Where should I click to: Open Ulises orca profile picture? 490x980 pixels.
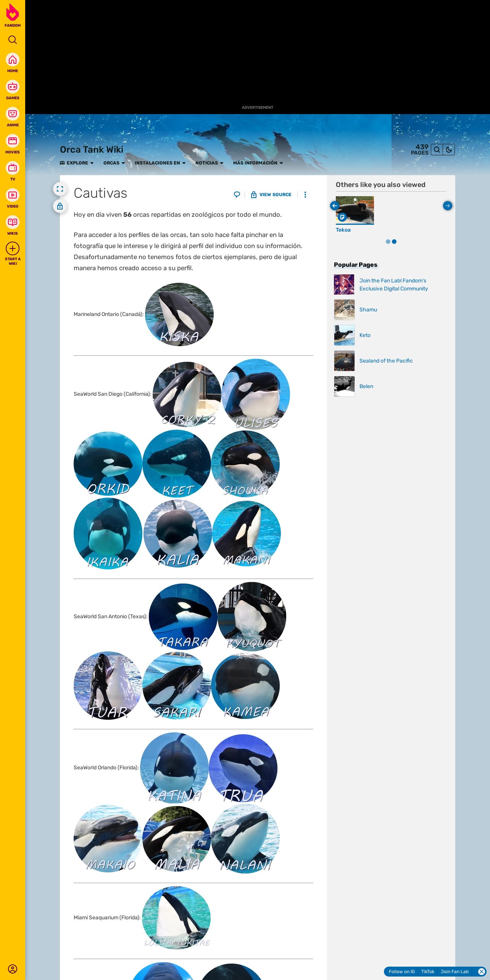click(256, 394)
